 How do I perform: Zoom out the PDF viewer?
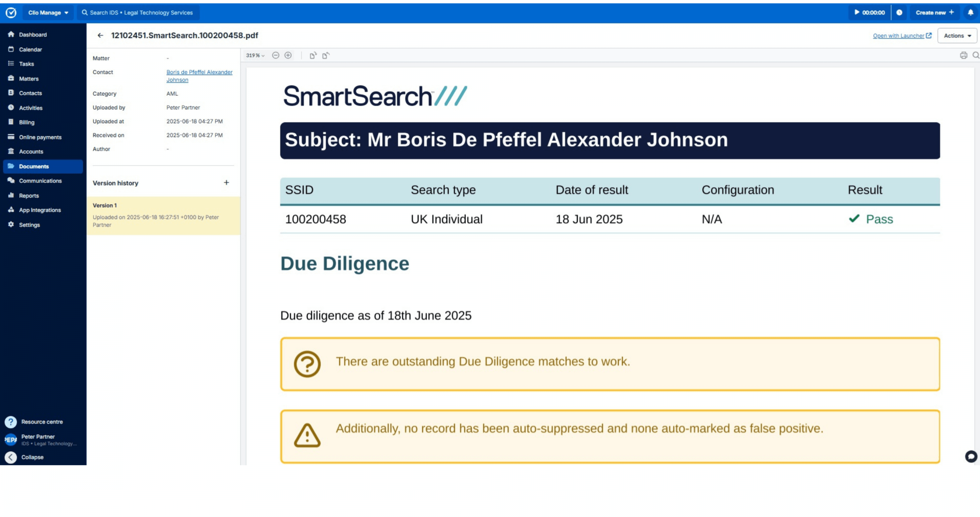coord(275,56)
